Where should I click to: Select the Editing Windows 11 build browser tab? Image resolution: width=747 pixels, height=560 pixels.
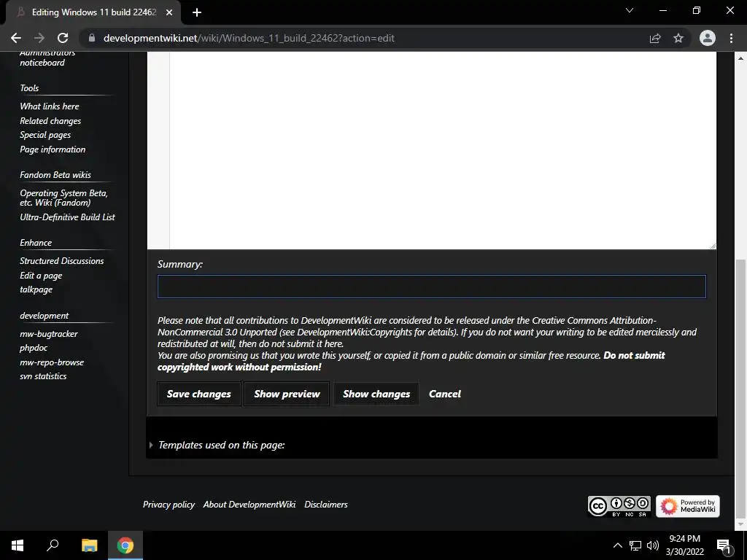[93, 12]
